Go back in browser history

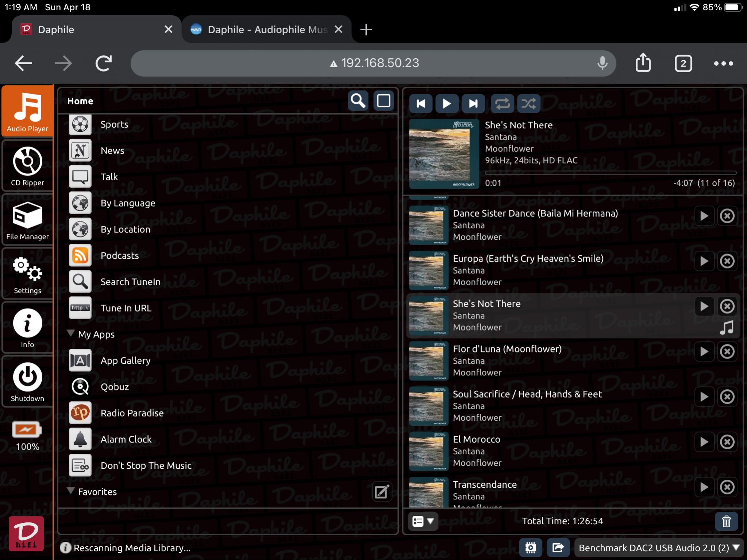23,63
